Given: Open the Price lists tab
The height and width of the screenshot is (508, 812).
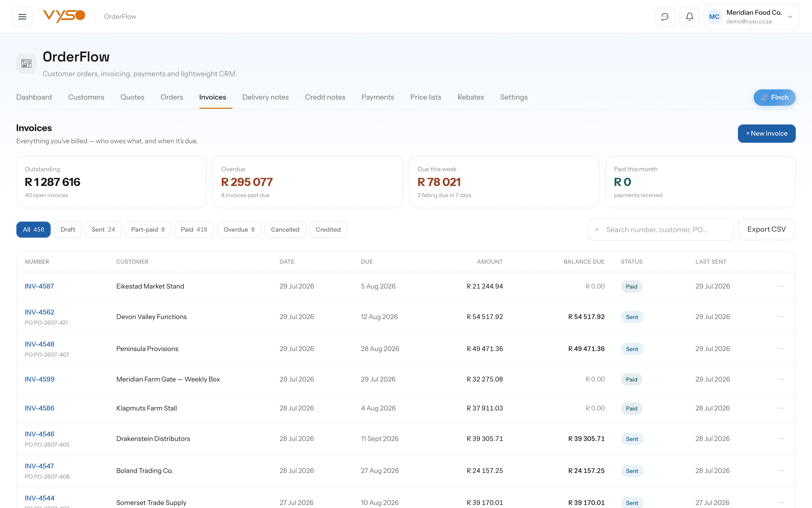Looking at the screenshot, I should tap(426, 97).
